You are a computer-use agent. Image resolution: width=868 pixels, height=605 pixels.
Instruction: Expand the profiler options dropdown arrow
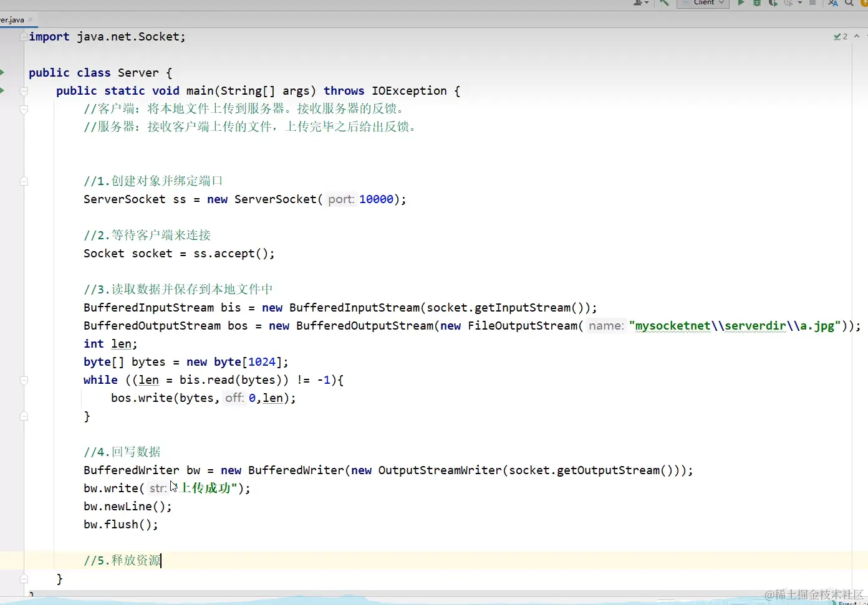click(800, 3)
